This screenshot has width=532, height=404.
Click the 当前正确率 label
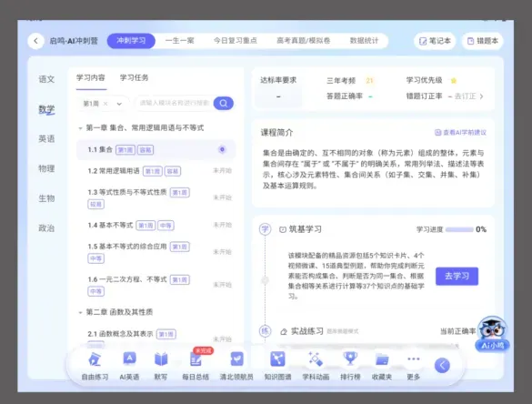pos(457,331)
